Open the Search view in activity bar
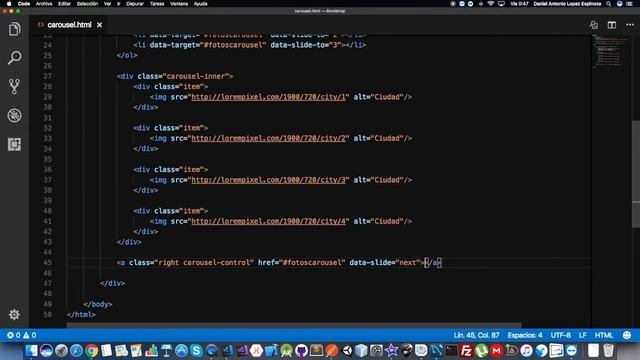Screen dimensions: 640x360 [14, 58]
